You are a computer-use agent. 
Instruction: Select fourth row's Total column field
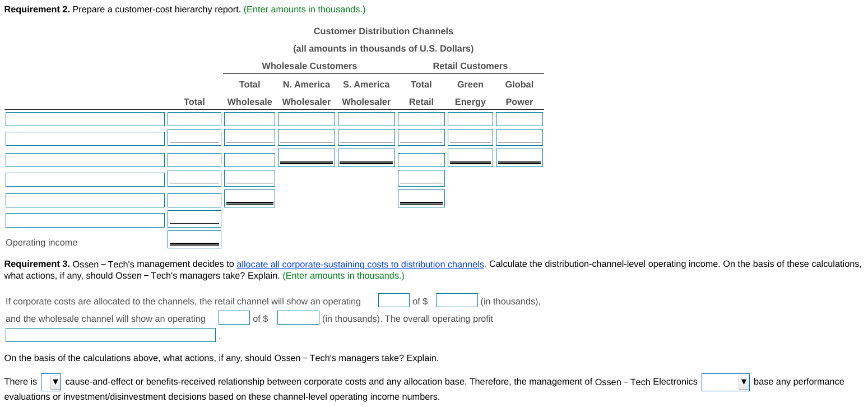pos(194,178)
